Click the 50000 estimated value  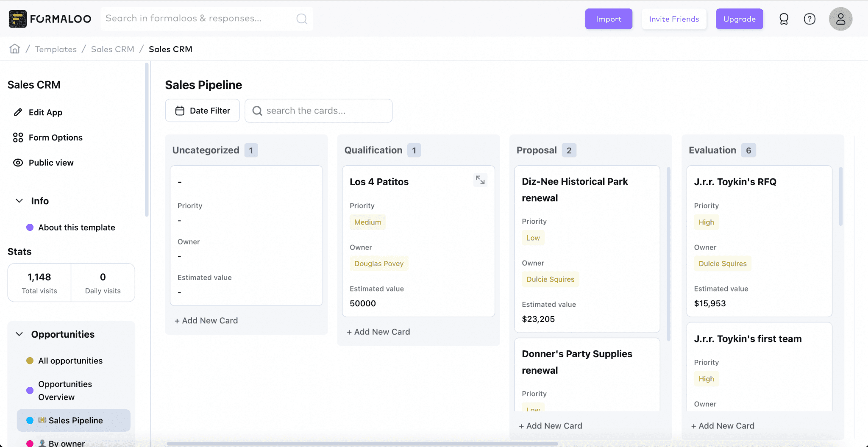tap(363, 303)
